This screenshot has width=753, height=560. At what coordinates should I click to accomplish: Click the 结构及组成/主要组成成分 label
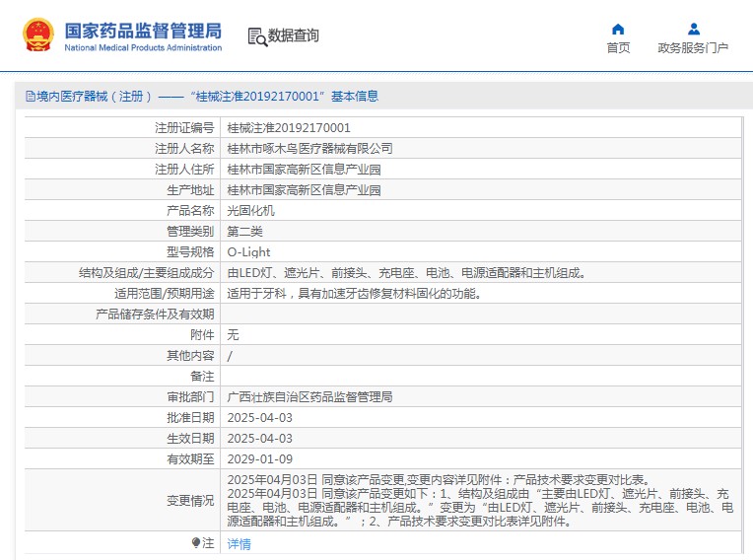point(147,273)
